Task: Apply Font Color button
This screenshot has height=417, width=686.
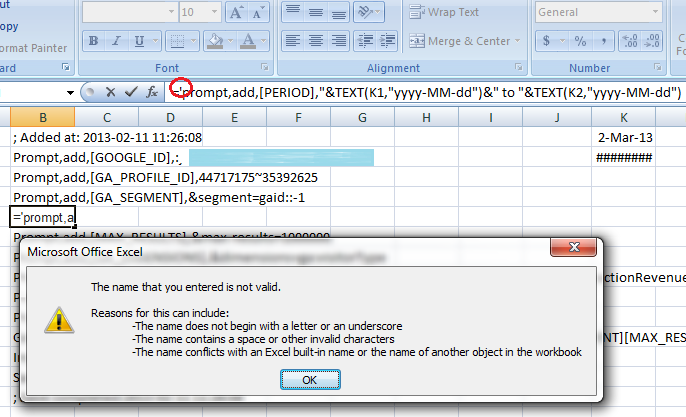Action: tap(248, 41)
